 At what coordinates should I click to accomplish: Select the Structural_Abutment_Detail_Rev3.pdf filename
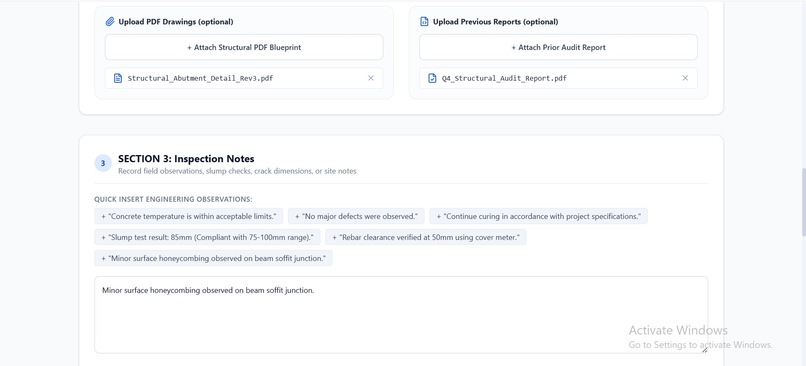[x=200, y=78]
